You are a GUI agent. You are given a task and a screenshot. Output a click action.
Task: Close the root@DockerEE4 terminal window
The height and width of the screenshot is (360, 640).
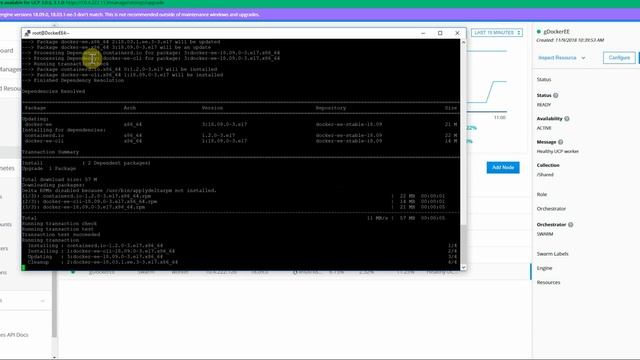pyautogui.click(x=457, y=33)
